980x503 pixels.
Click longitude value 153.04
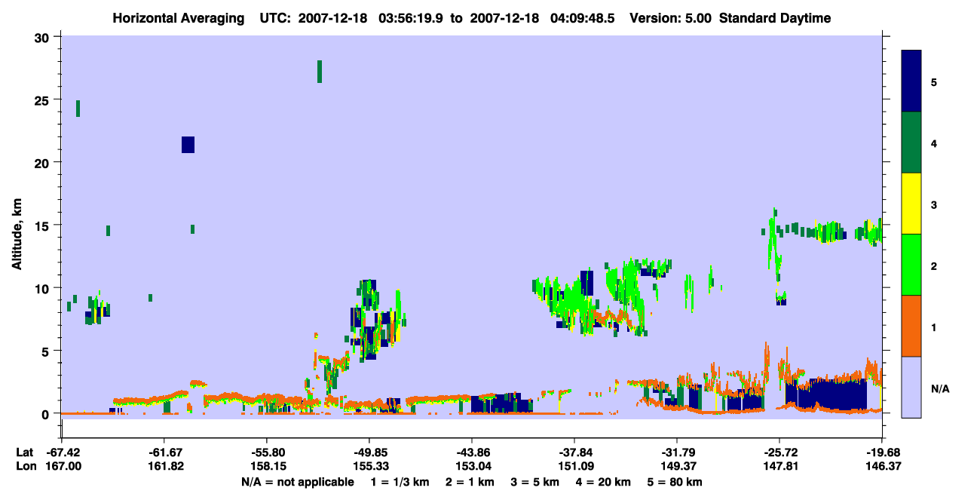click(x=472, y=466)
